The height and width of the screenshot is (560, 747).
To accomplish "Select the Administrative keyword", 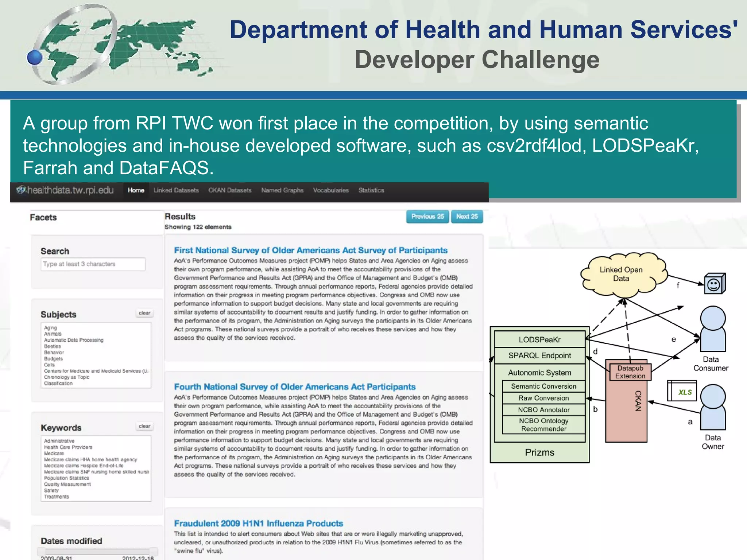I will pos(59,441).
